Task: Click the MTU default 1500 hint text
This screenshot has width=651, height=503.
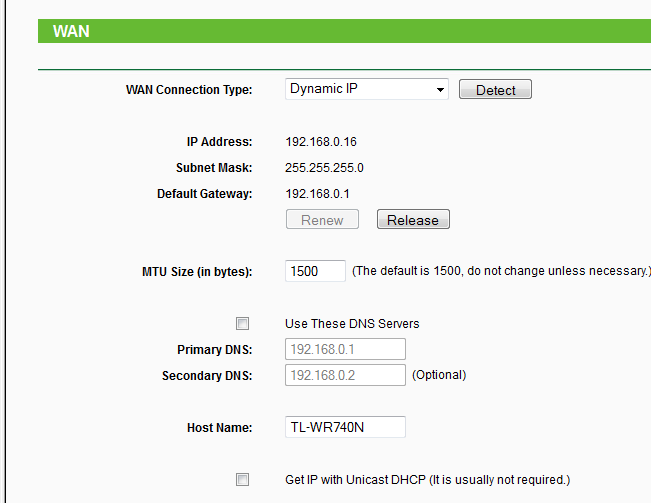Action: [501, 271]
